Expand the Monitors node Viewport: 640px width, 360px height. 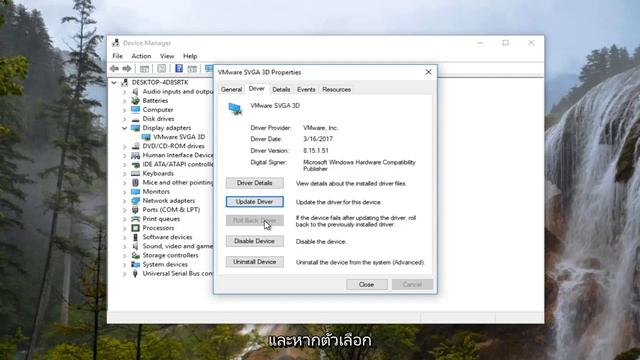(x=124, y=192)
